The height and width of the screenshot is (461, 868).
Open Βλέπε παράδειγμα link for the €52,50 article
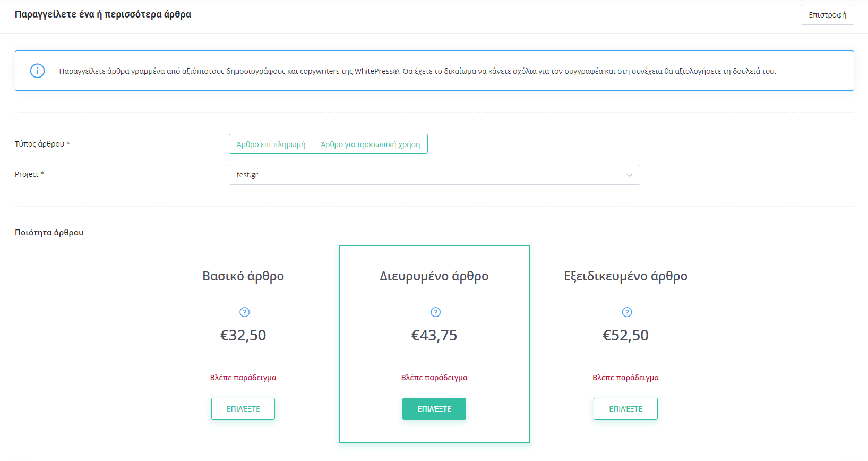pyautogui.click(x=625, y=378)
